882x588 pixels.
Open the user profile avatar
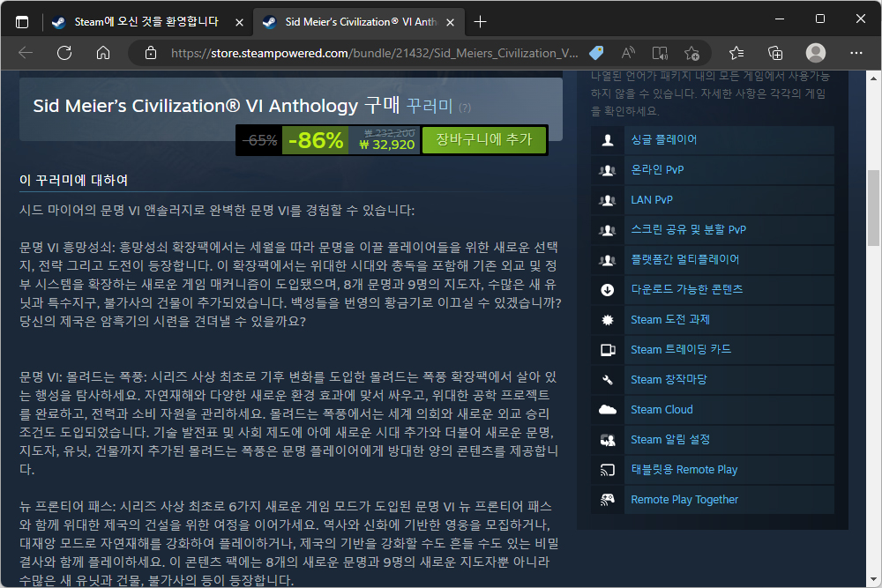click(x=816, y=53)
